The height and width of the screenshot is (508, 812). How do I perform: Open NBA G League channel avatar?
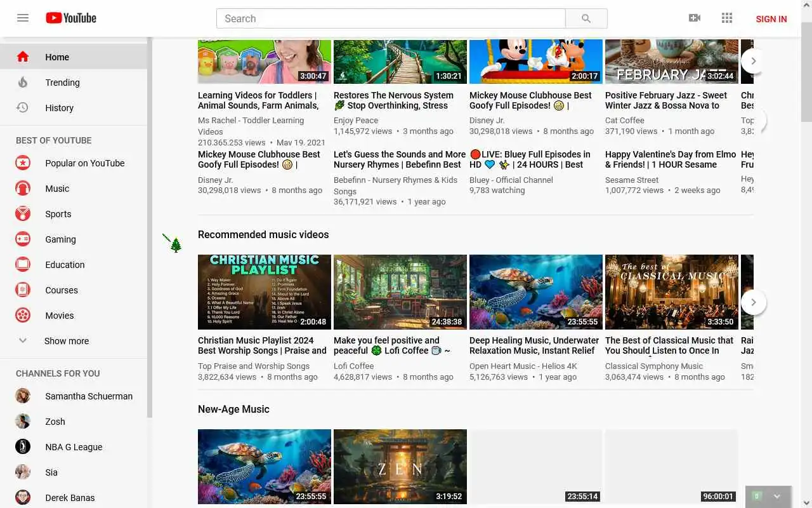(x=23, y=446)
